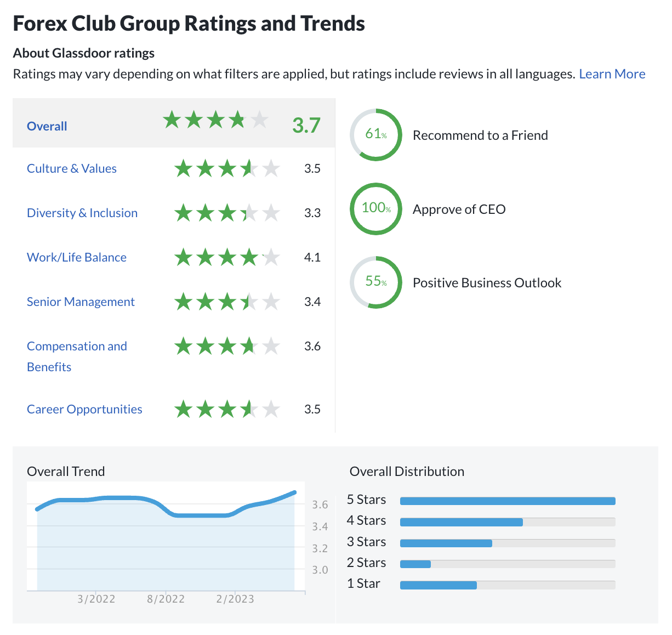Click the Positive Business Outlook label
Screen dimensions: 672x635
pyautogui.click(x=487, y=283)
